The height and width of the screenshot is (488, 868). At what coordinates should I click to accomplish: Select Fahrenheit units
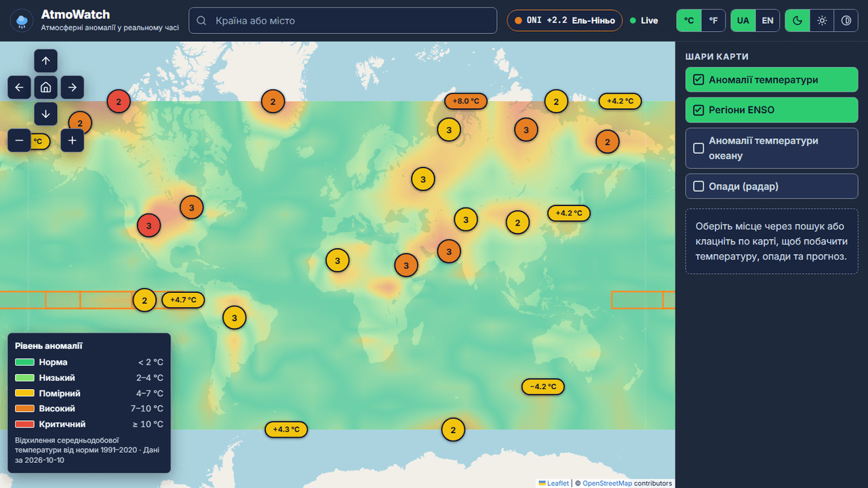coord(713,20)
